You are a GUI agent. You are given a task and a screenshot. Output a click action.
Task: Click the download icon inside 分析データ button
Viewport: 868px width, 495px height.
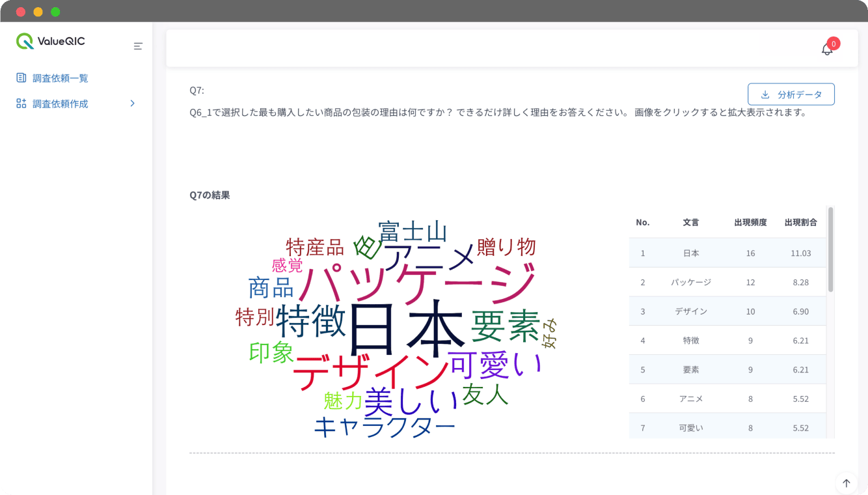point(765,94)
